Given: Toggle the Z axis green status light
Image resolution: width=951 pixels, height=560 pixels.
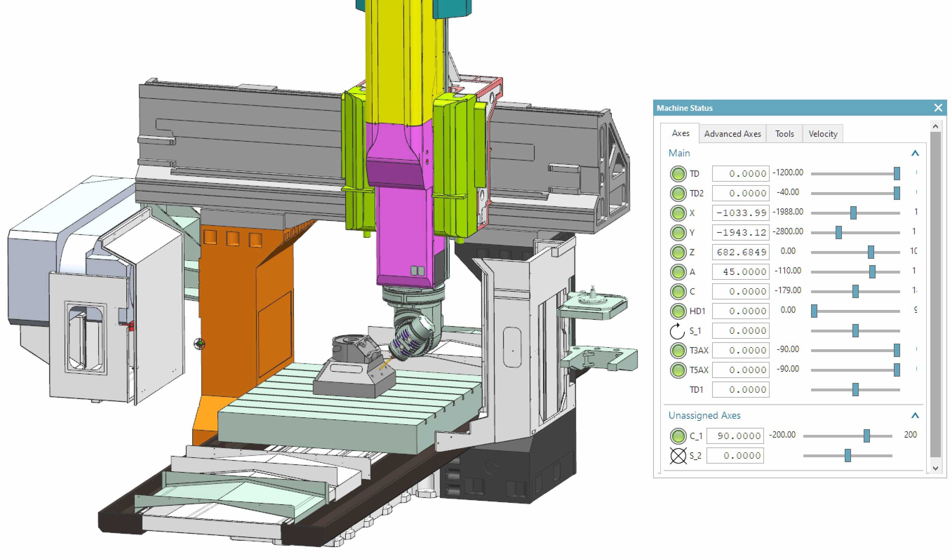Looking at the screenshot, I should pyautogui.click(x=678, y=252).
